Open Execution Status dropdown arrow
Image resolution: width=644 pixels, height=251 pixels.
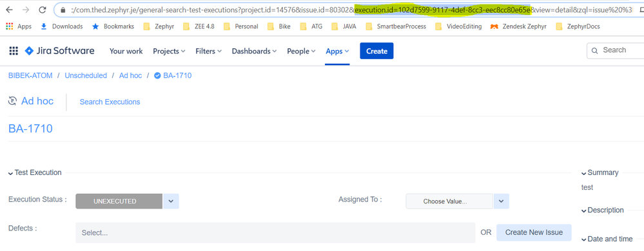171,201
